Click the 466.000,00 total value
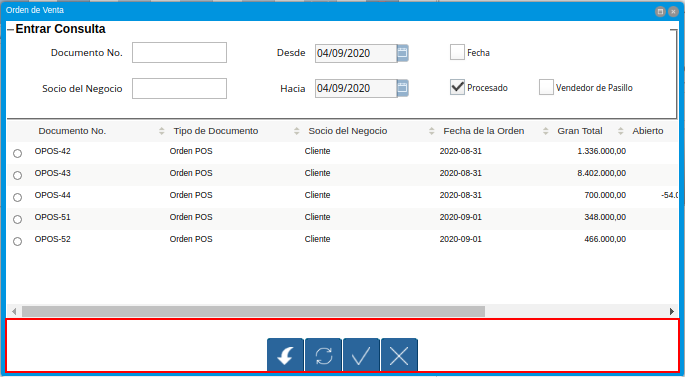Viewport: 685px width, 377px height. (605, 239)
